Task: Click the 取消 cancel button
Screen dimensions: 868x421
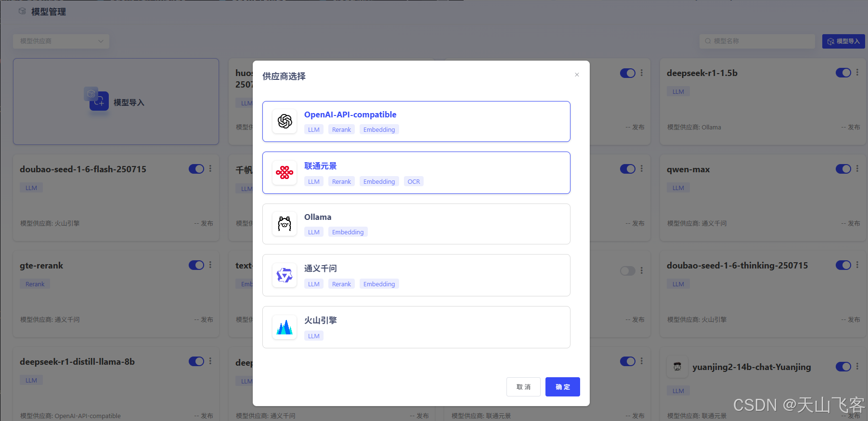Action: pos(523,387)
